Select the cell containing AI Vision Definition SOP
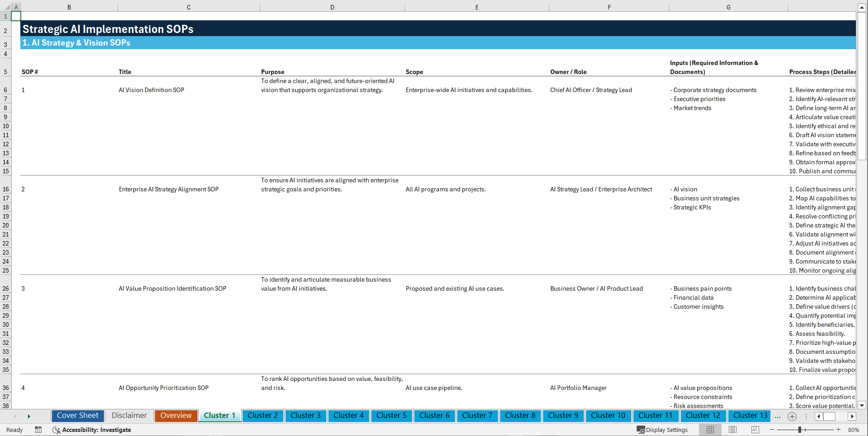868x436 pixels. tap(151, 90)
